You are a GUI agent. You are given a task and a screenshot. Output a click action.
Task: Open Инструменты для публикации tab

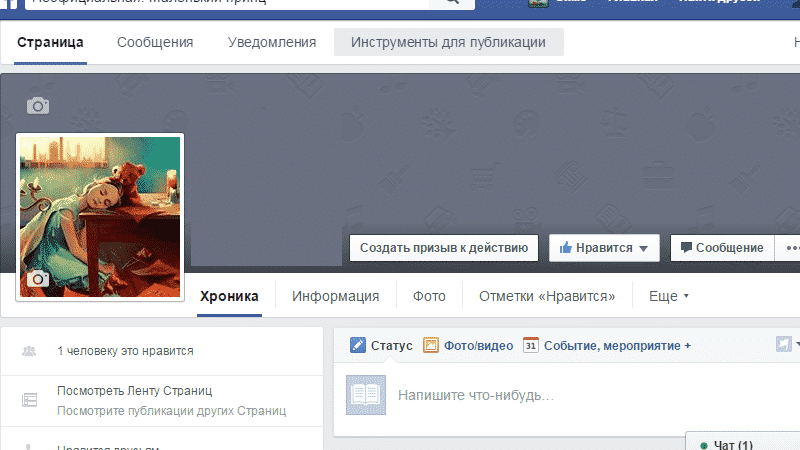448,42
